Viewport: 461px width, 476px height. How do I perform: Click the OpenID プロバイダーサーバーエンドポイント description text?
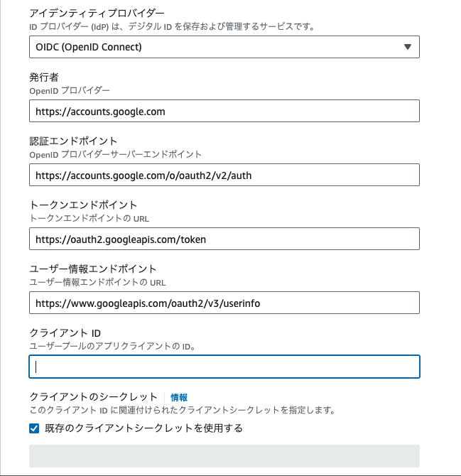[x=115, y=154]
